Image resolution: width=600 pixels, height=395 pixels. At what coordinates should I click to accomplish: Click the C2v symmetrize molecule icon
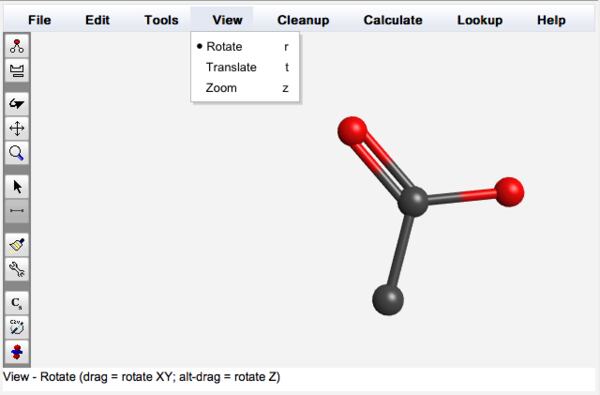point(17,327)
